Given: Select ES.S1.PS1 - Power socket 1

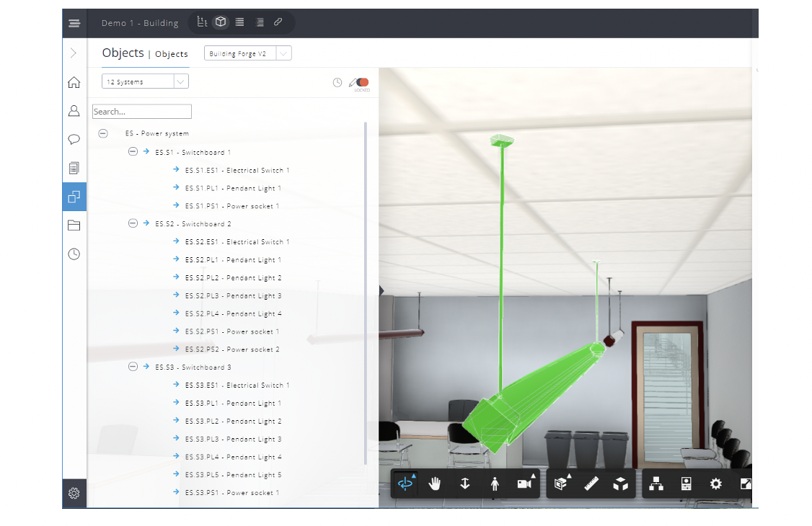Looking at the screenshot, I should (x=231, y=206).
